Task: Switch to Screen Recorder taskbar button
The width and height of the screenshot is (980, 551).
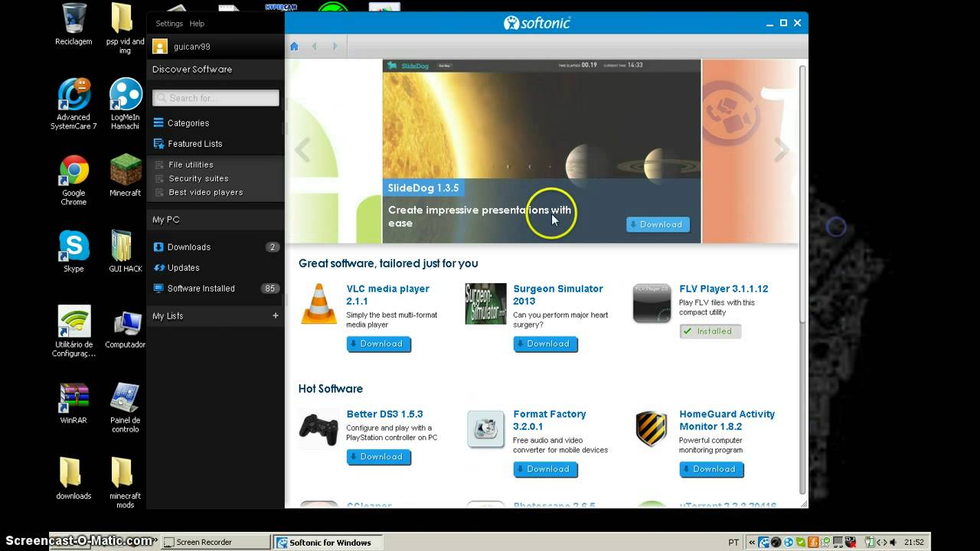Action: pyautogui.click(x=216, y=542)
